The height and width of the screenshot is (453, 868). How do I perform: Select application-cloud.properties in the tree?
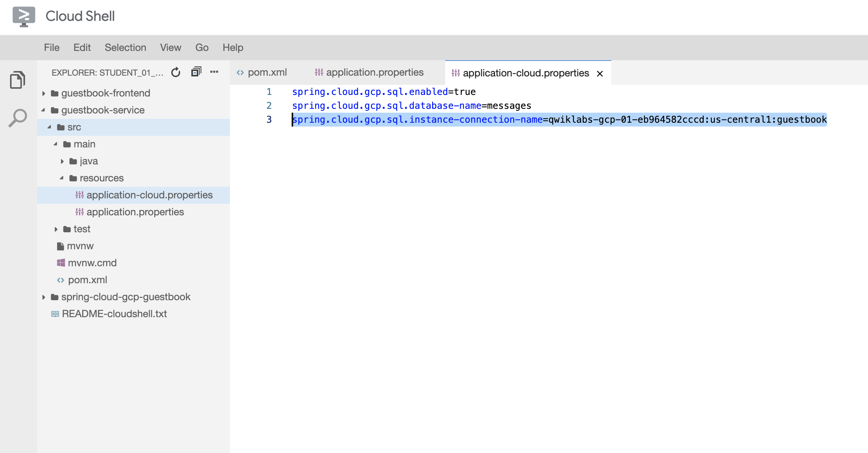[133, 195]
